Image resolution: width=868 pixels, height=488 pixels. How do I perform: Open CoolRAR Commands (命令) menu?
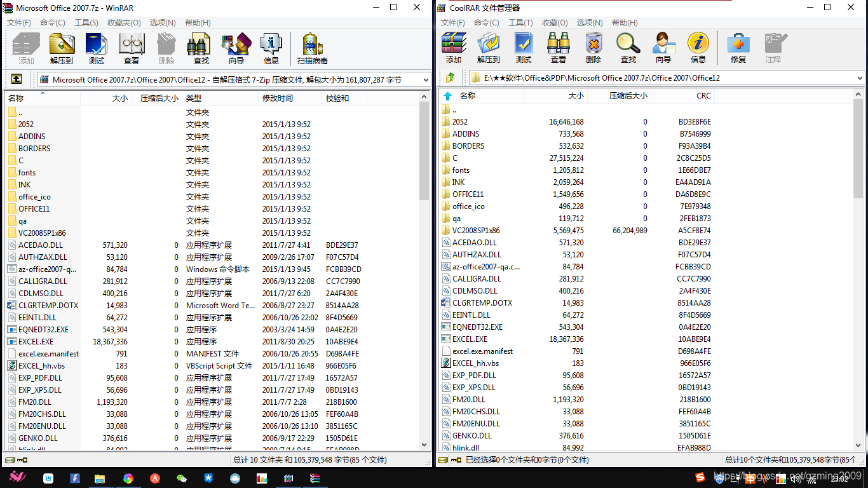[486, 22]
